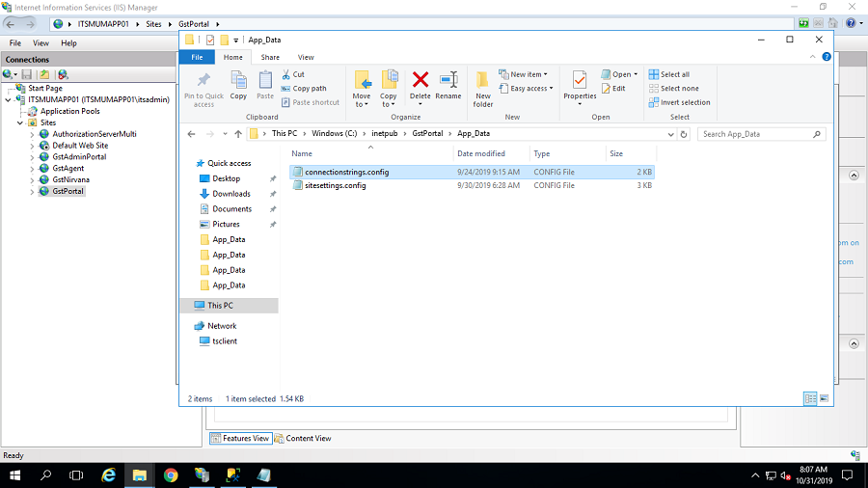Switch to the Share ribbon tab
The height and width of the screenshot is (488, 868).
pyautogui.click(x=270, y=57)
